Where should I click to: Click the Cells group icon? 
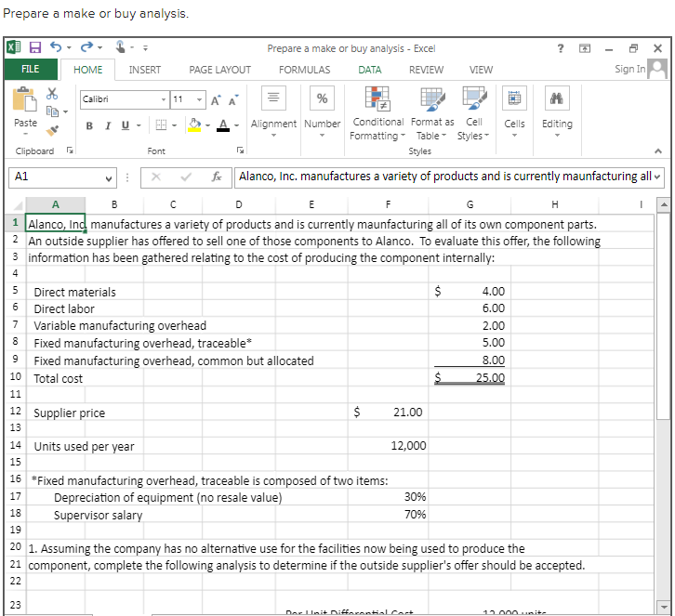(514, 98)
